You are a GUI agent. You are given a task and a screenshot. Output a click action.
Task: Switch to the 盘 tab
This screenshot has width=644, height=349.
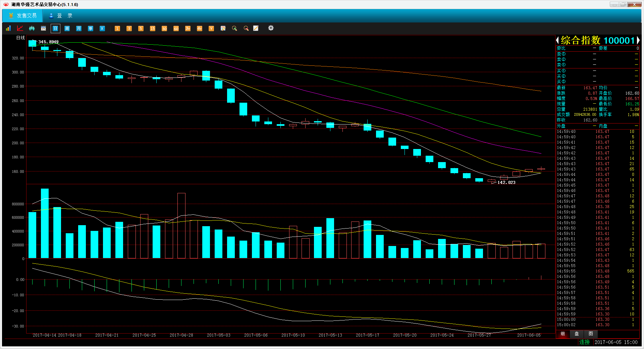tap(577, 334)
